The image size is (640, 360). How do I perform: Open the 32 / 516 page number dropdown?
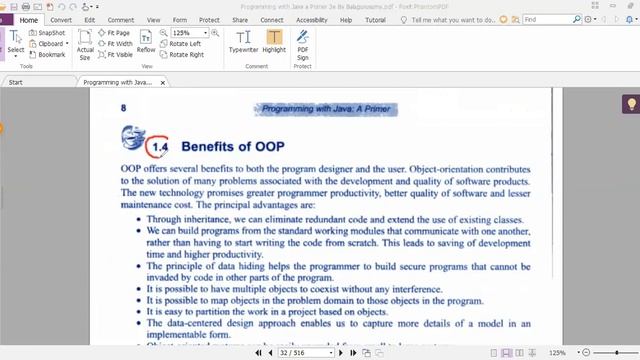coord(331,353)
